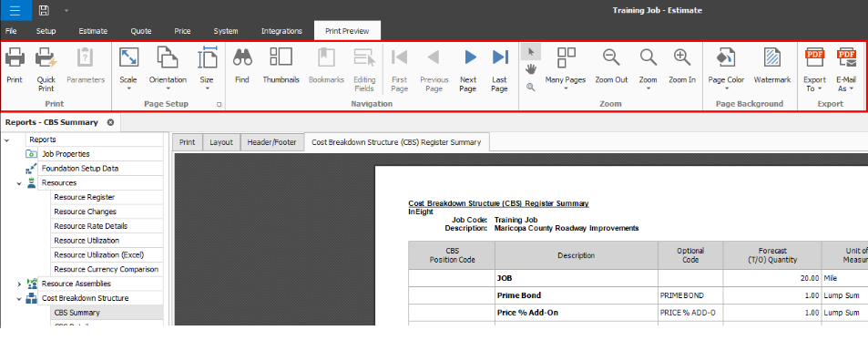The image size is (868, 341).
Task: Select the Print Preview ribbon tab
Action: [347, 31]
